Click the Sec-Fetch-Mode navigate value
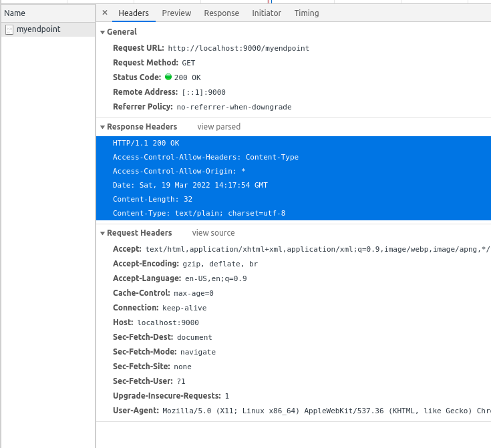The height and width of the screenshot is (448, 491). coord(198,353)
